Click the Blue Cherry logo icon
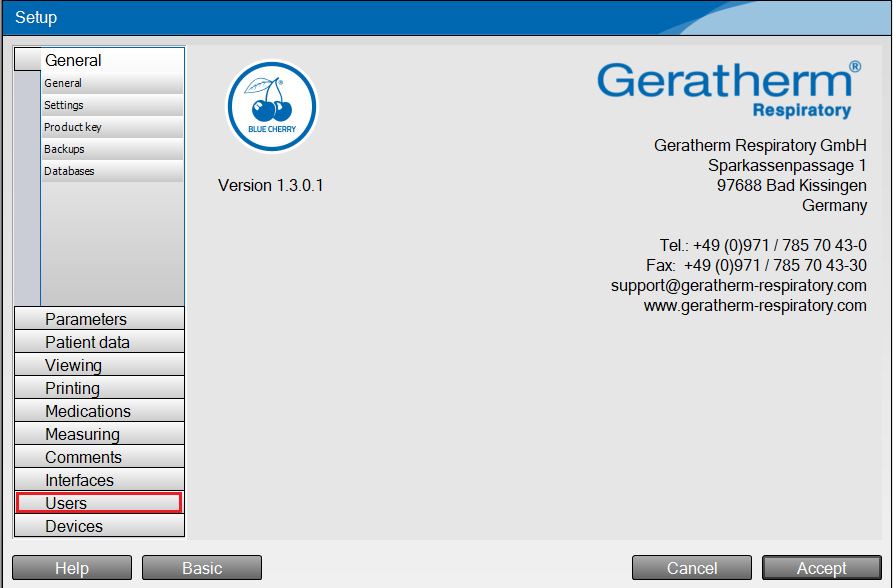Screen dimensions: 893x588 click(x=272, y=107)
